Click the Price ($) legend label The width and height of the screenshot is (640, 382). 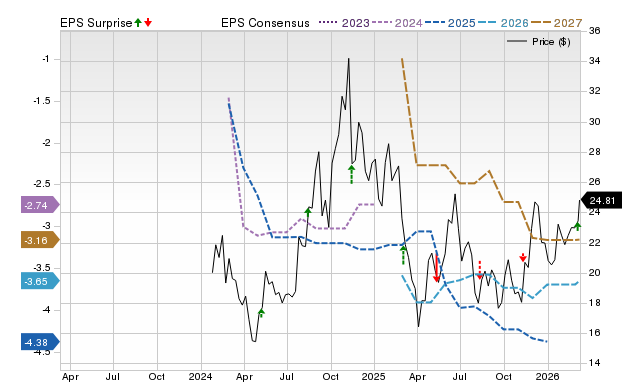pos(551,42)
